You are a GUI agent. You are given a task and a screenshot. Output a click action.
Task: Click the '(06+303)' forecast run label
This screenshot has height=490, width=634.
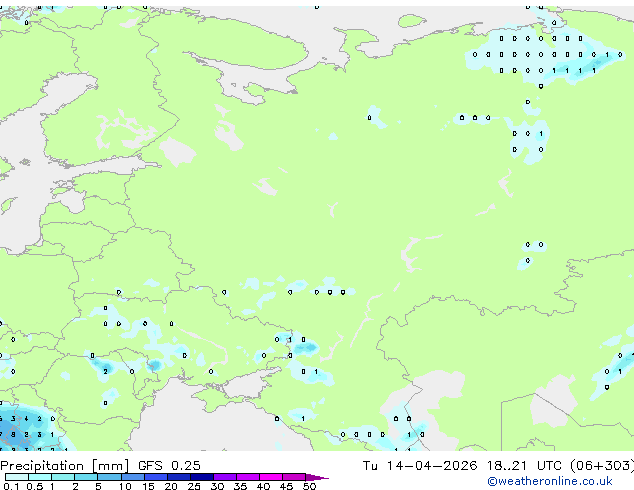[x=602, y=466]
